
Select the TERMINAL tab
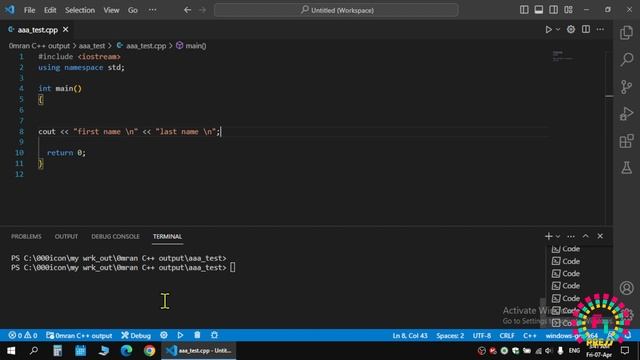click(167, 236)
